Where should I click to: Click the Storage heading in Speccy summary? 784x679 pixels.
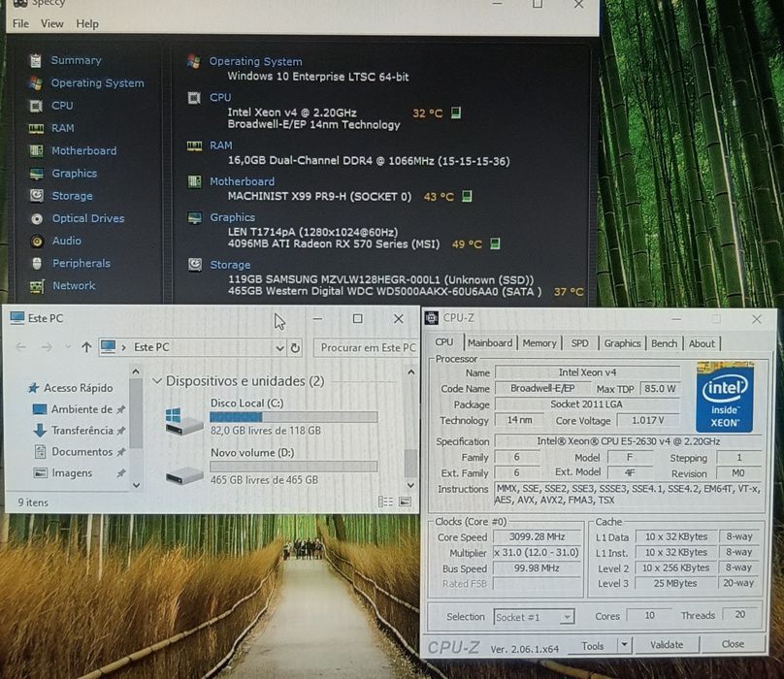click(x=230, y=265)
